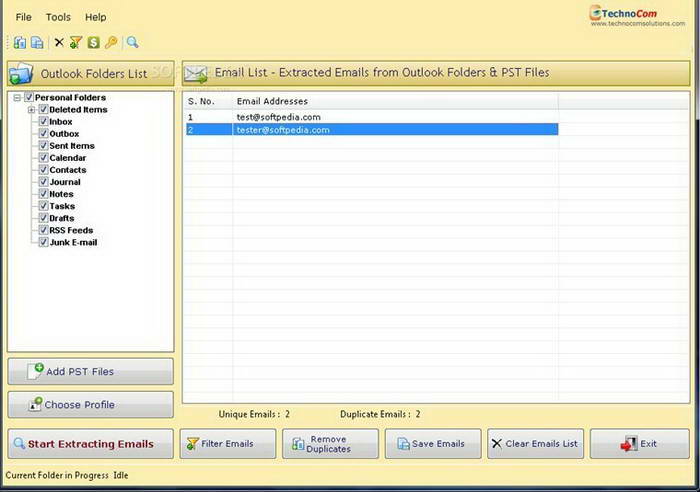700x492 pixels.
Task: Select the Inbox folder label
Action: click(x=61, y=121)
